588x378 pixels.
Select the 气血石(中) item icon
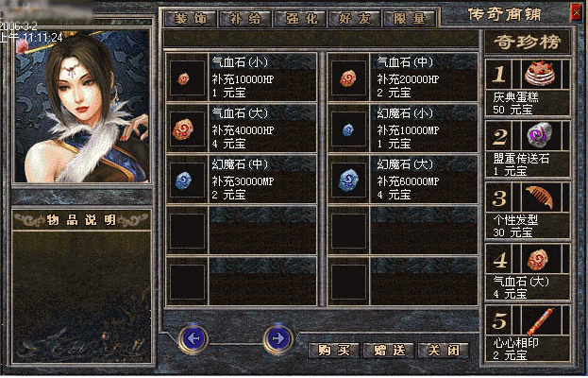(348, 77)
